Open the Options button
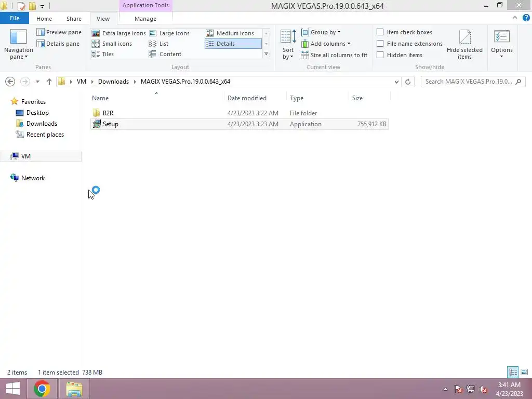Screen dimensions: 532x399 (x=501, y=41)
